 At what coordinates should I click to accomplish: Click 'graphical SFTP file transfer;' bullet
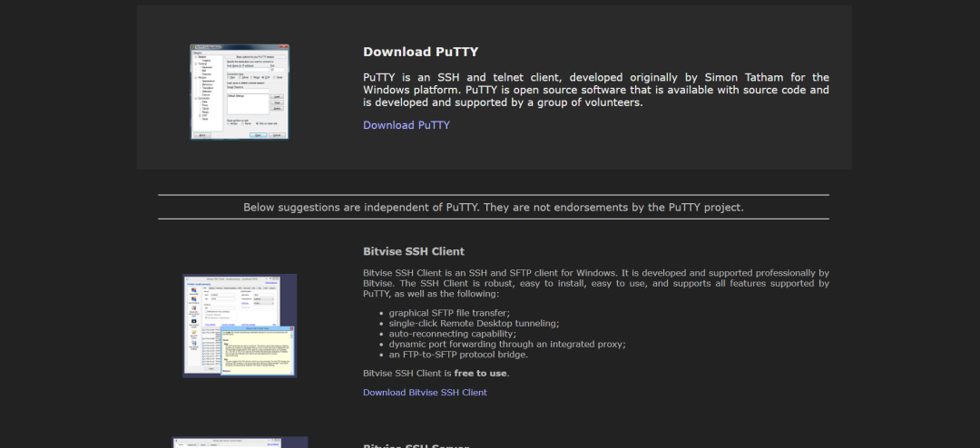pyautogui.click(x=449, y=313)
